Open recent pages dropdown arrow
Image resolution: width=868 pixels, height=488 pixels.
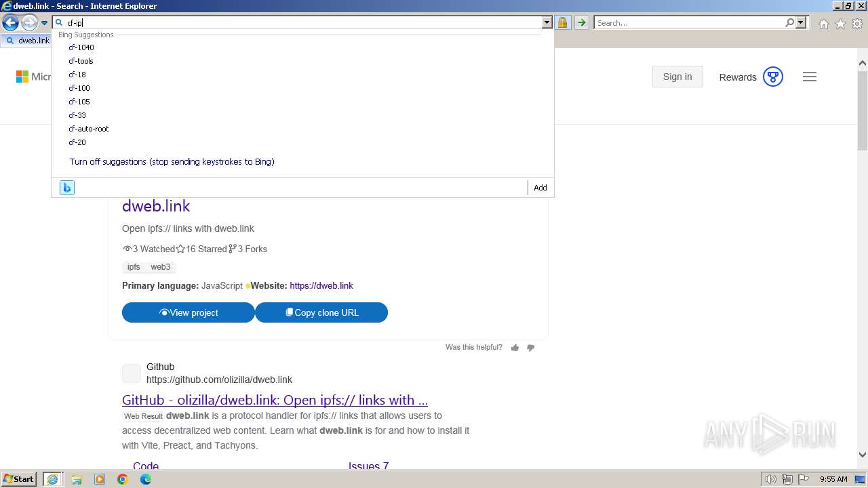(x=44, y=23)
